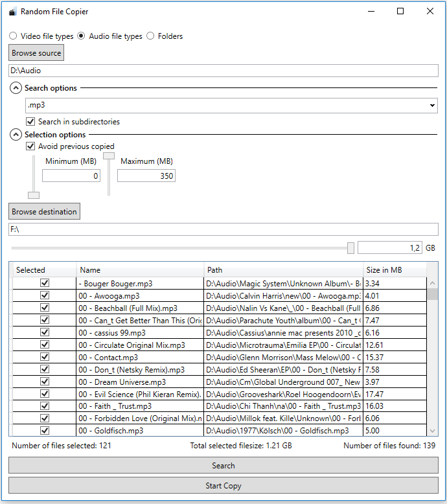Click the 12.61 size cell
This screenshot has width=447, height=504.
(x=395, y=345)
